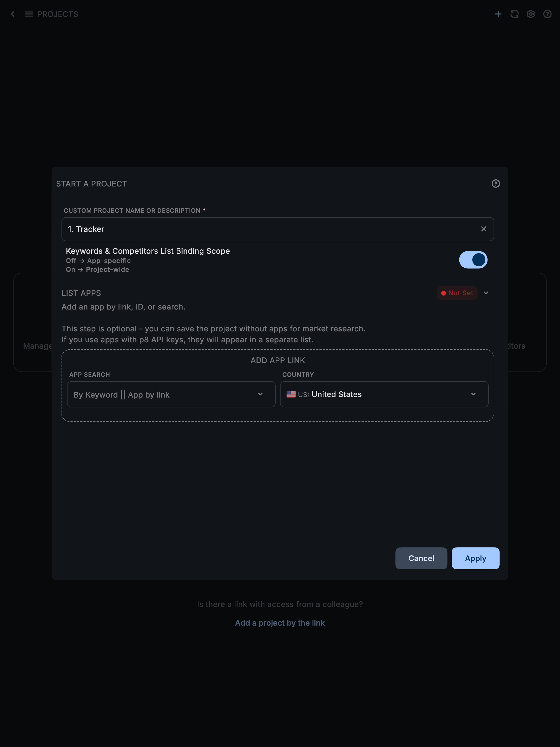
Task: Expand List Apps section chevron
Action: [486, 293]
